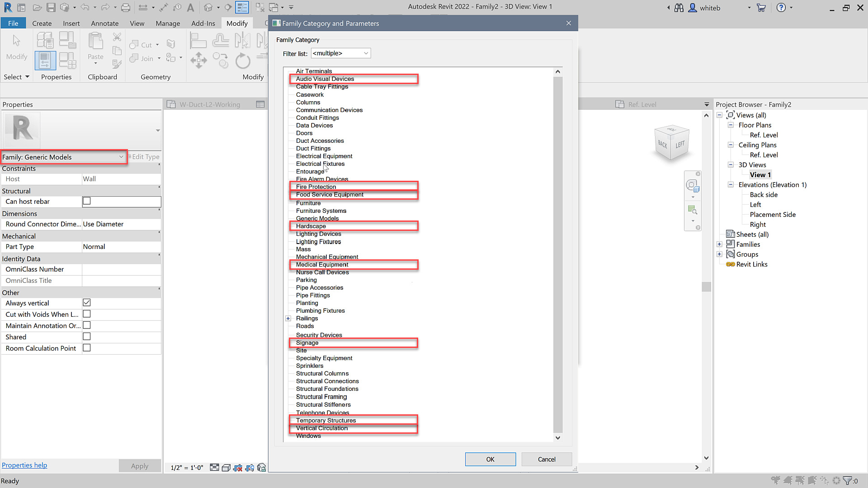The height and width of the screenshot is (488, 868).
Task: Check the Room Calculation Point checkbox
Action: click(87, 348)
